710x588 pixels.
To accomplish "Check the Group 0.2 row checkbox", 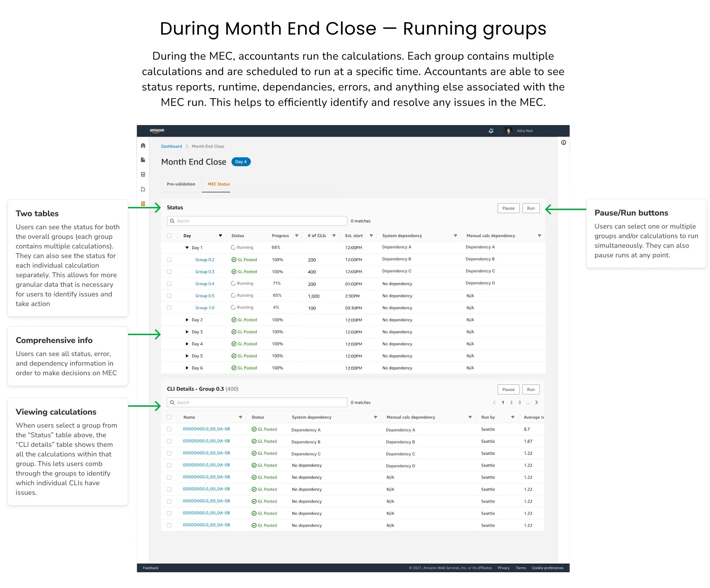I will coord(169,260).
